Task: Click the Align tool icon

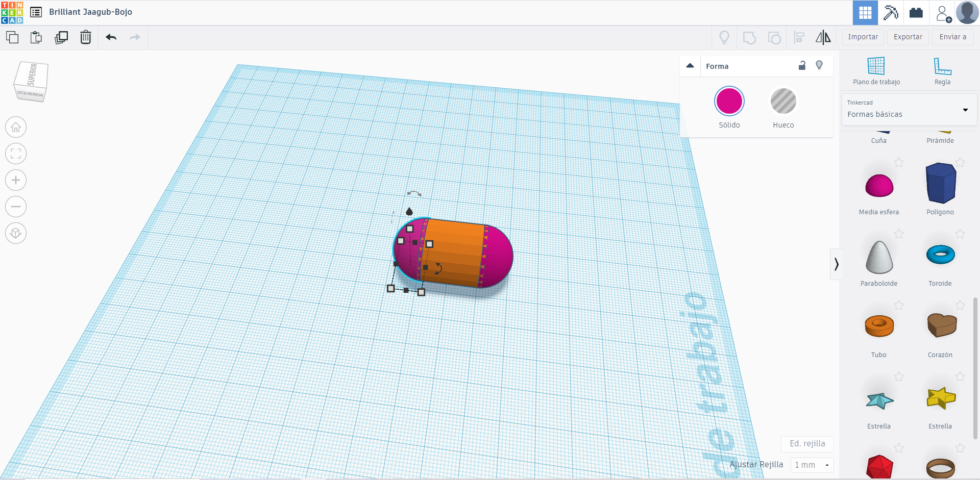Action: (x=799, y=37)
